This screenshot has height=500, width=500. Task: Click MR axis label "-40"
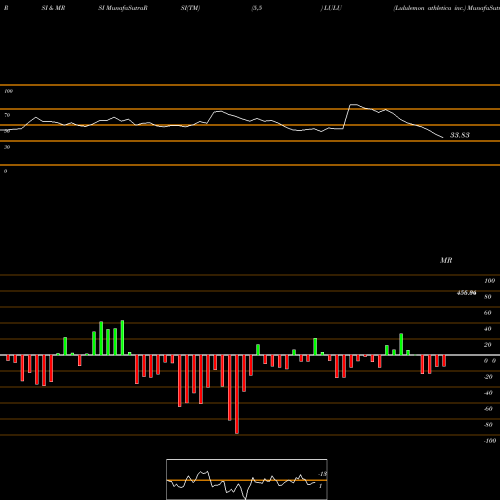coord(488,393)
